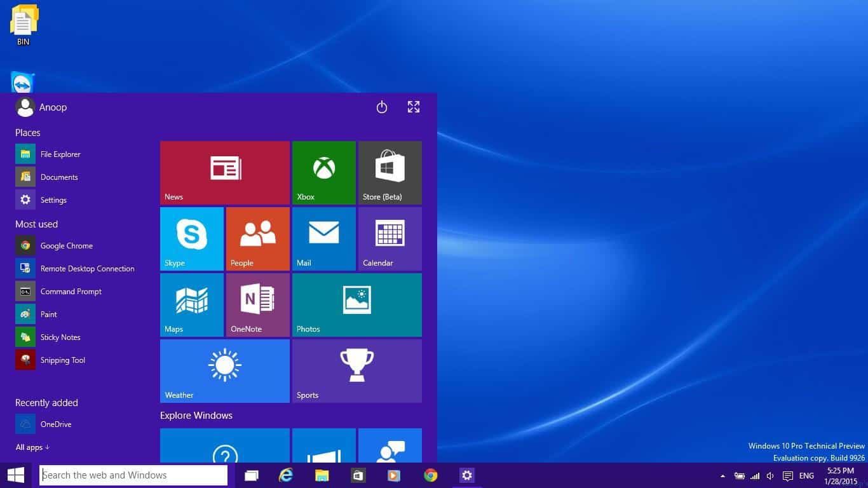
Task: Open the Calendar tile
Action: (x=390, y=239)
